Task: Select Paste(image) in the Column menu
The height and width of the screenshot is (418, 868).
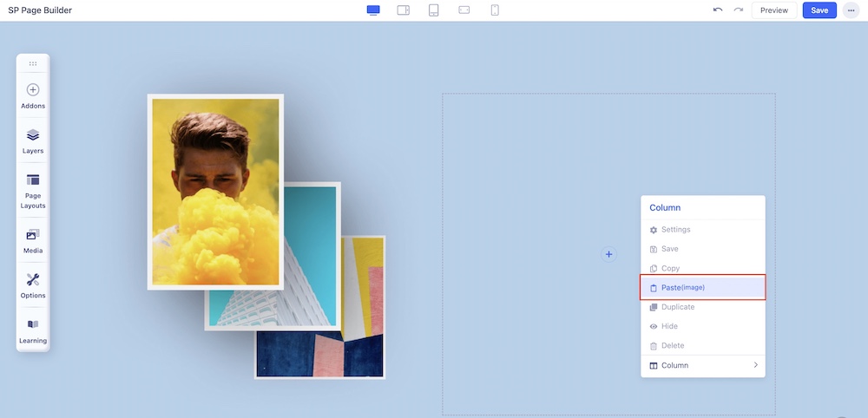Action: (x=703, y=288)
